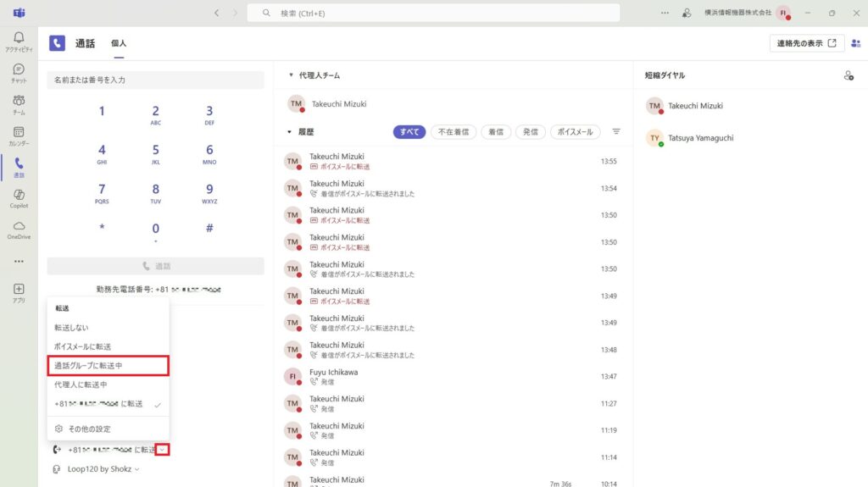This screenshot has height=487, width=868.
Task: Filter history by ボイスメール
Action: (575, 132)
